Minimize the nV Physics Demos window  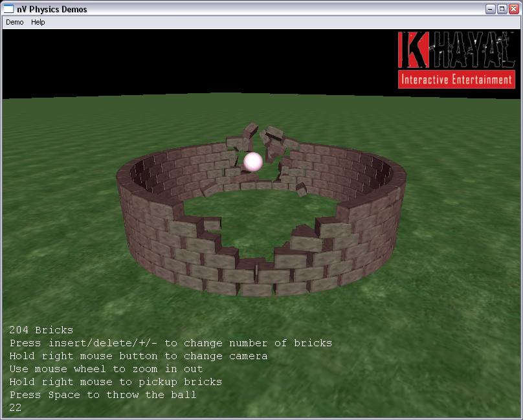pyautogui.click(x=491, y=9)
